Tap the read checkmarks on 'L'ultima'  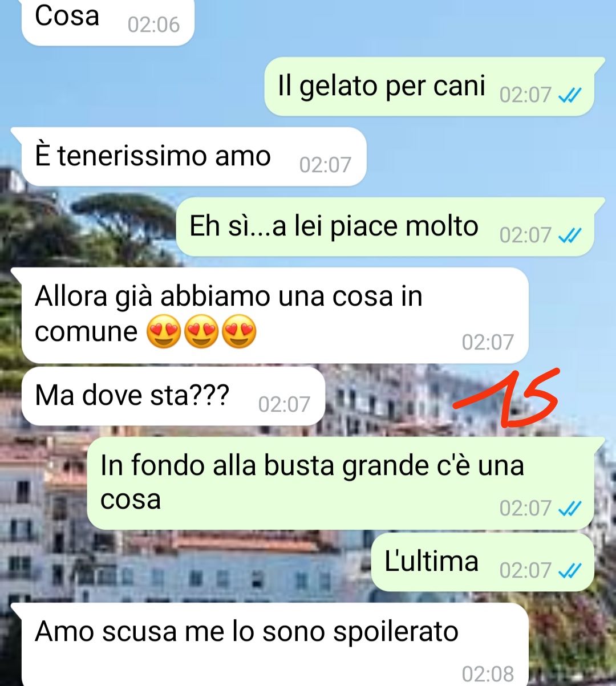pyautogui.click(x=569, y=570)
